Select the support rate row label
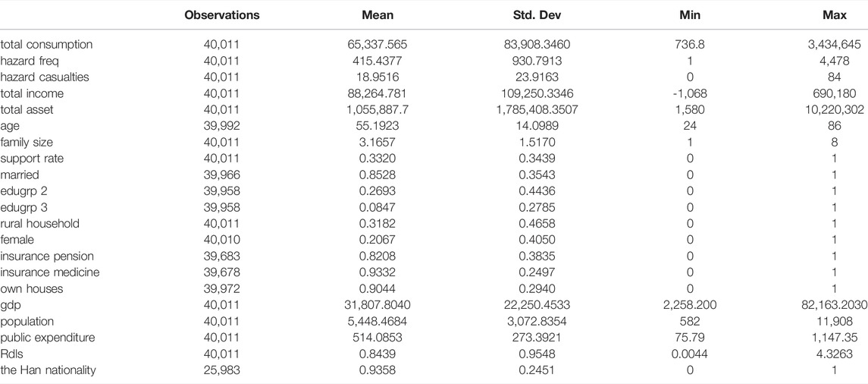Viewport: 868px width, 384px height. pyautogui.click(x=32, y=159)
